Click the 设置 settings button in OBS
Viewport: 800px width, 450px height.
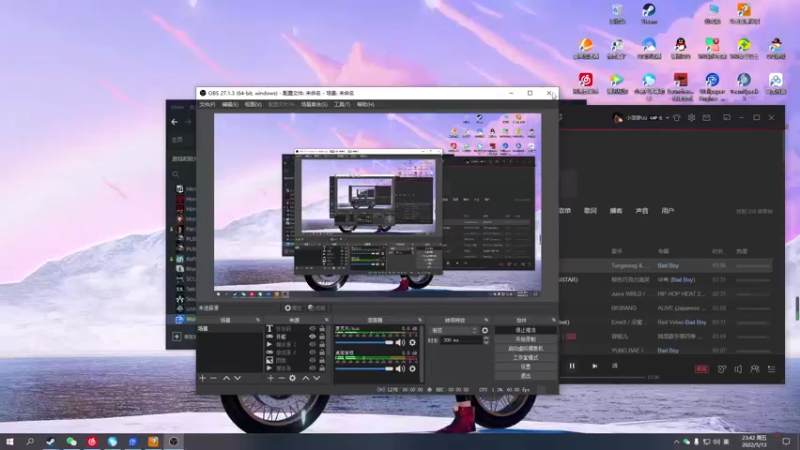point(526,367)
